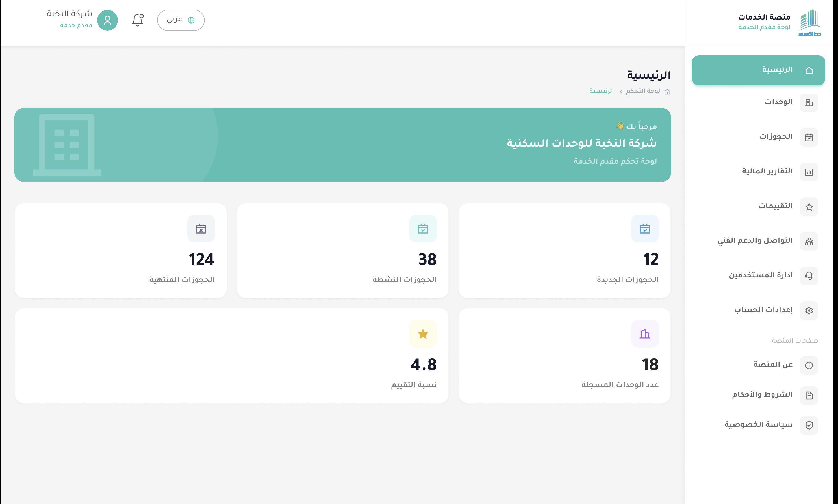Go to الحجوزات in the sidebar
Viewport: 838px width, 504px height.
(x=758, y=137)
